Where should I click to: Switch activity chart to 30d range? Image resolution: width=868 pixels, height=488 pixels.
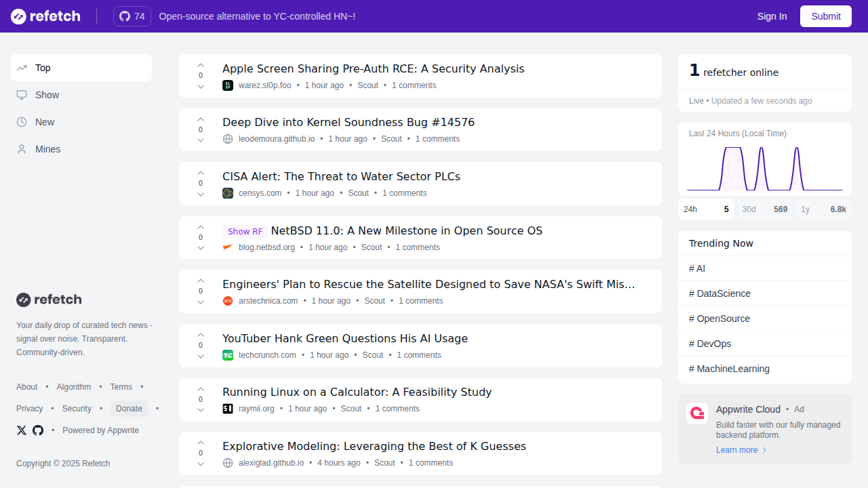point(764,209)
